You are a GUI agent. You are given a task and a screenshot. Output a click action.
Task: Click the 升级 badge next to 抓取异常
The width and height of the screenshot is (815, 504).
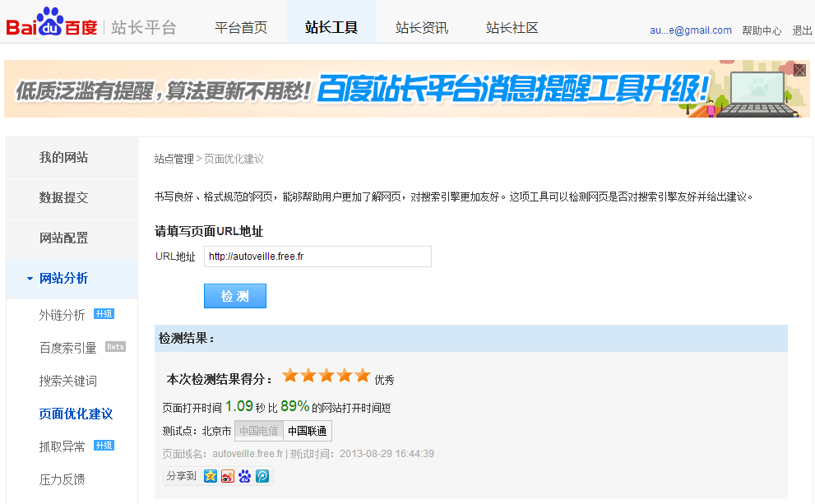point(104,446)
